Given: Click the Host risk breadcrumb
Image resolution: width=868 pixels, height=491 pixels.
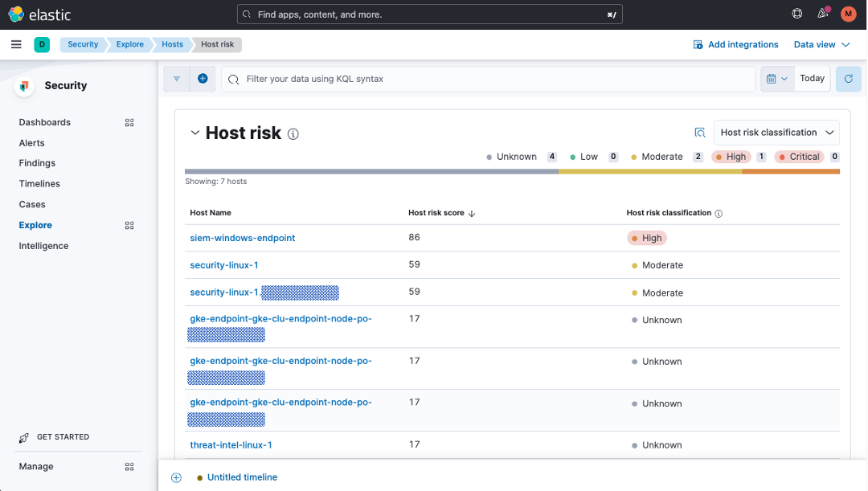Looking at the screenshot, I should coord(218,44).
